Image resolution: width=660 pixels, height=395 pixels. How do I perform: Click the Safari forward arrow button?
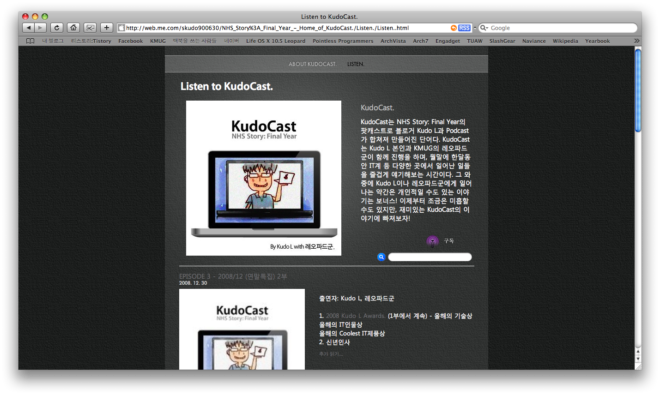pyautogui.click(x=40, y=28)
